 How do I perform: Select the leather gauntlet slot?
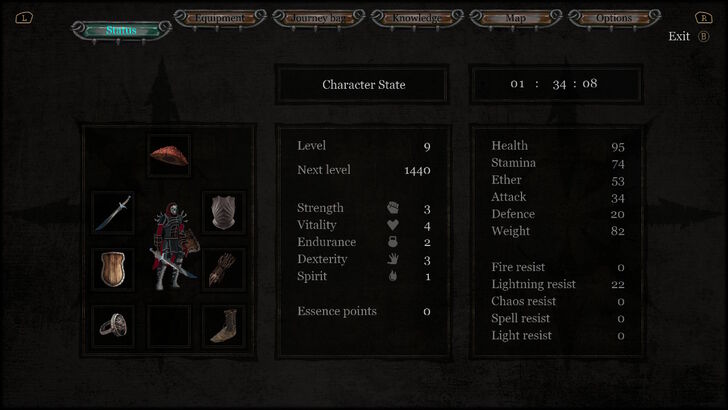[223, 269]
